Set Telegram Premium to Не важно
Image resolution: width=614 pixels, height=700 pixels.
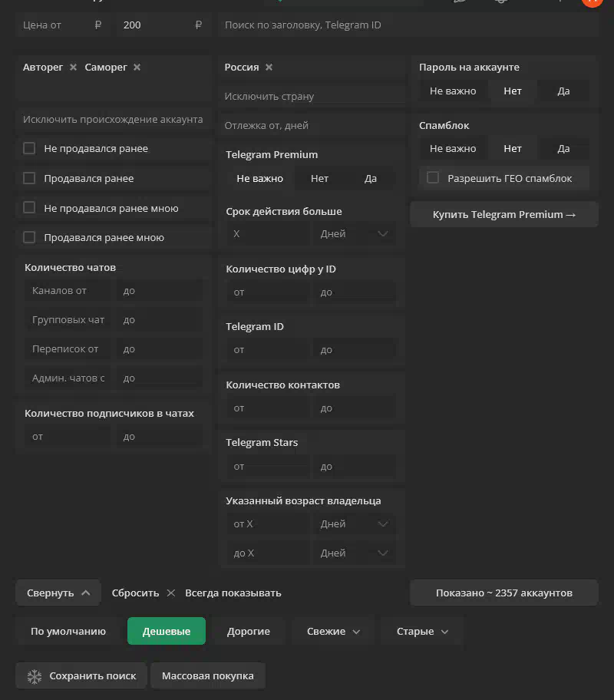point(260,179)
